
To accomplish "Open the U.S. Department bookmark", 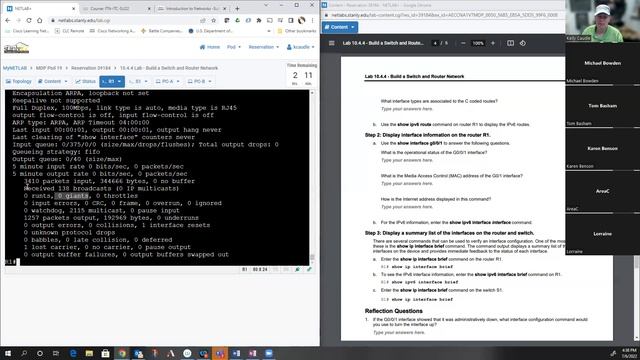I will coord(211,31).
